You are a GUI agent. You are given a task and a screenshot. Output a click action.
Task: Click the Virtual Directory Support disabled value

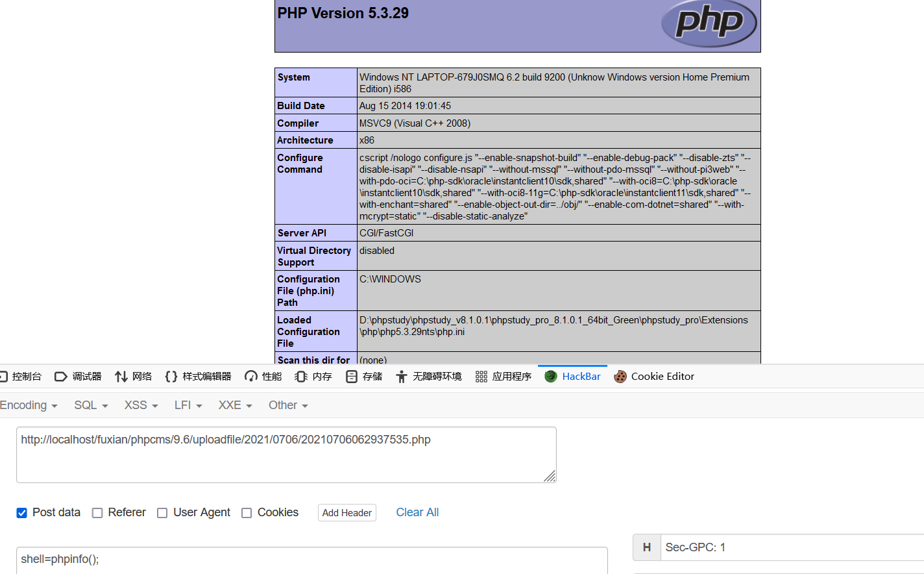377,251
